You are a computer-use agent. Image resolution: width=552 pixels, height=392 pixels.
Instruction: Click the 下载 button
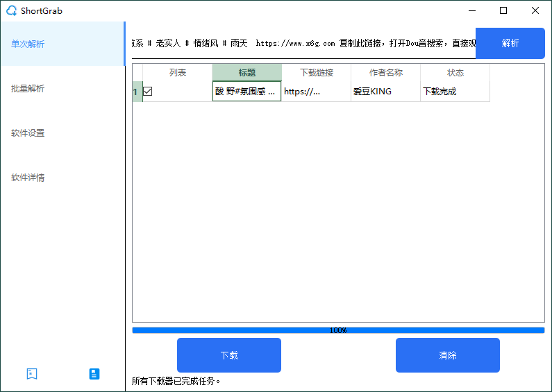[x=229, y=355]
